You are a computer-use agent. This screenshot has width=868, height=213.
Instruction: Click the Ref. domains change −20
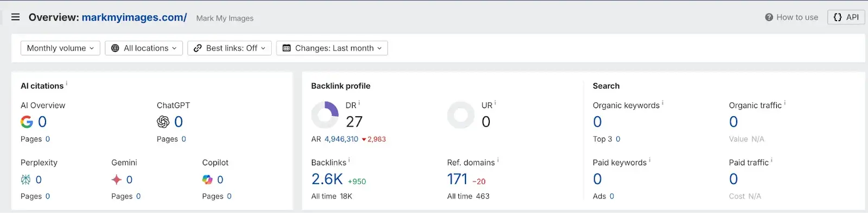pos(479,181)
